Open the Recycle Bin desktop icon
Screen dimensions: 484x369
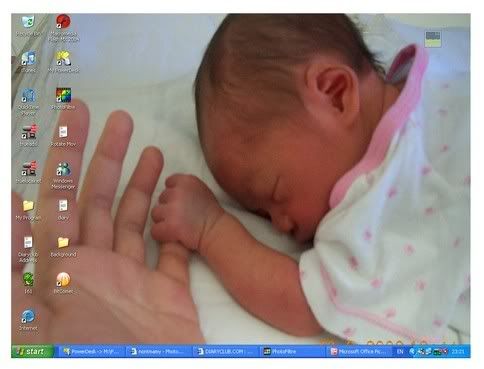coord(28,22)
